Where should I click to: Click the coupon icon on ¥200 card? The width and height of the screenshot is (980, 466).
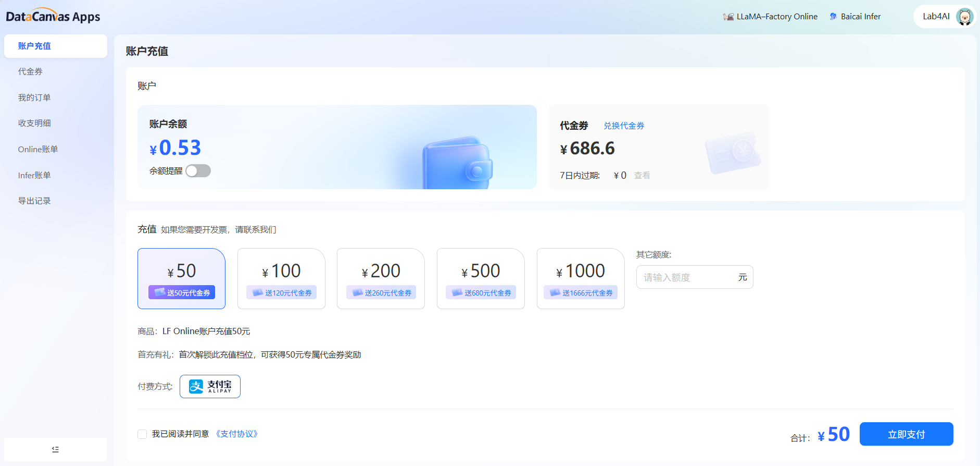click(357, 292)
